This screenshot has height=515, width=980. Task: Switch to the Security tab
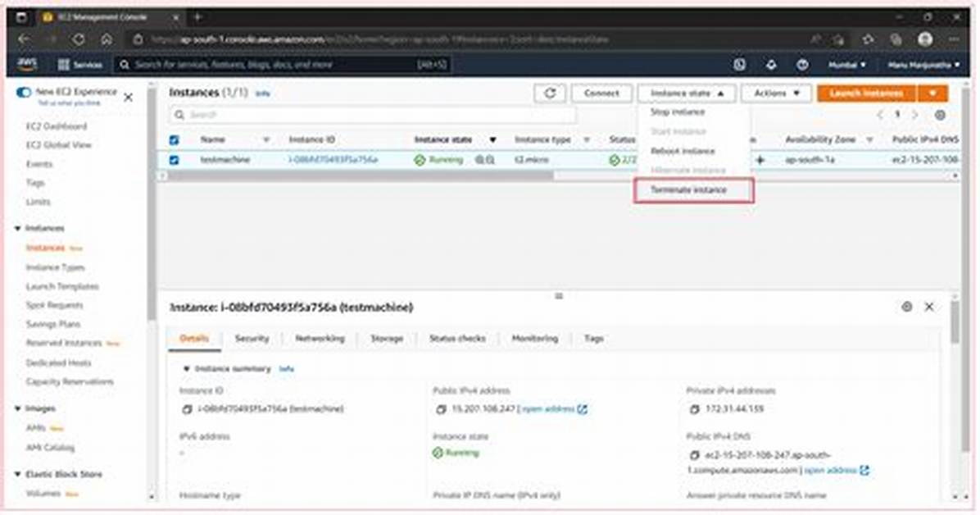(252, 339)
